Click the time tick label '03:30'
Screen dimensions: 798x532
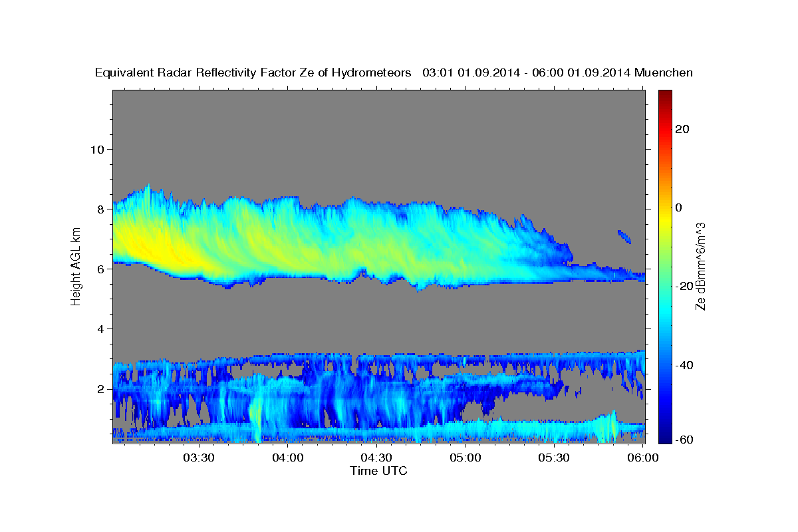[198, 458]
